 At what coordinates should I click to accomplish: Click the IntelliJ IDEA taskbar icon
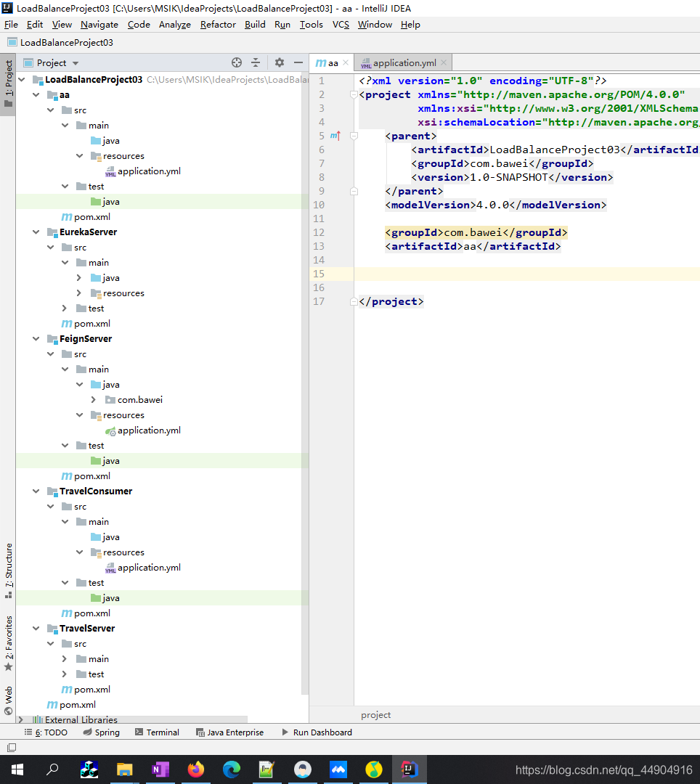tap(409, 769)
